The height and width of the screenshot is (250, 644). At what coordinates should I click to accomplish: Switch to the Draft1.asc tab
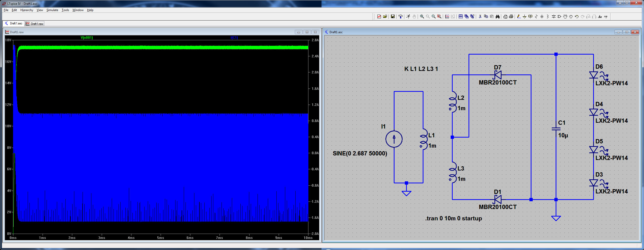click(x=14, y=23)
